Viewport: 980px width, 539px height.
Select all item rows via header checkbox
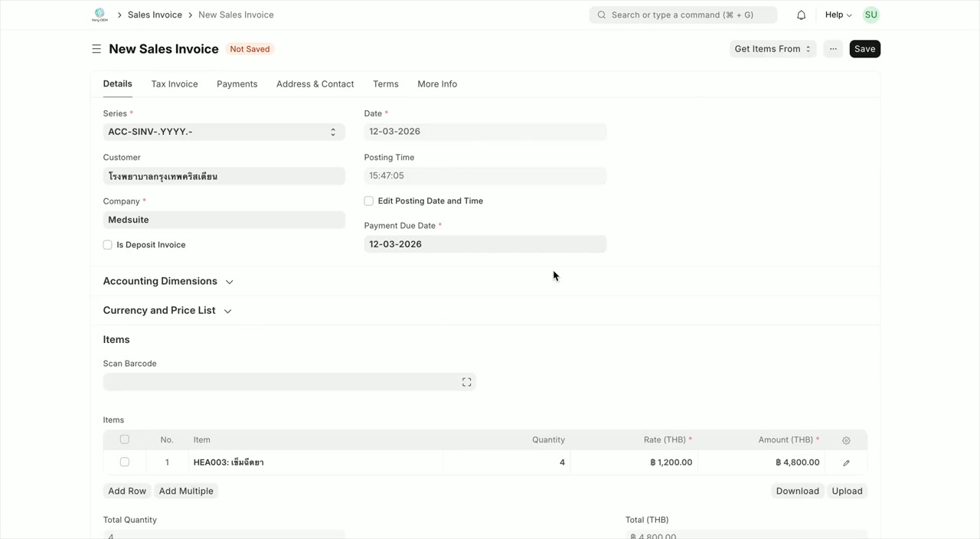click(124, 439)
